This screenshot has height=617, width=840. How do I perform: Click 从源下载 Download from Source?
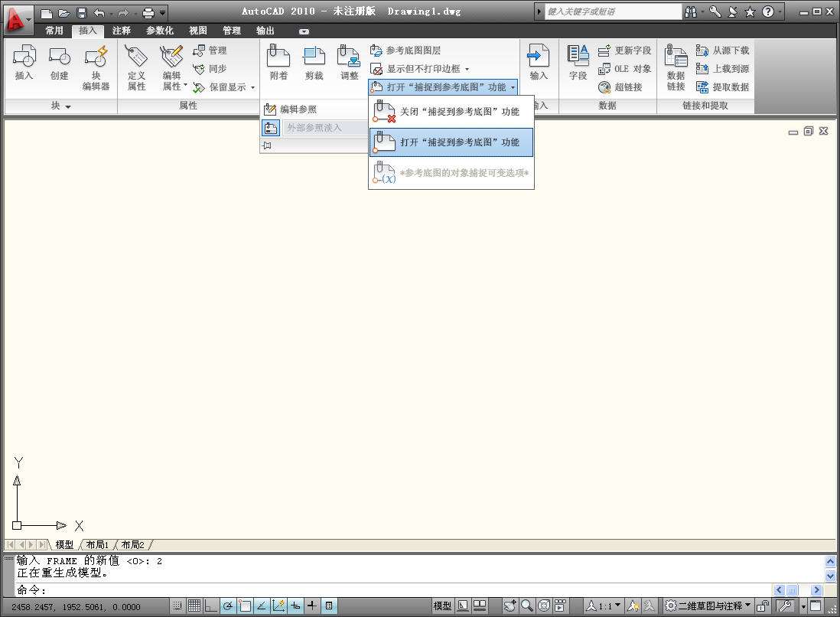pos(723,51)
